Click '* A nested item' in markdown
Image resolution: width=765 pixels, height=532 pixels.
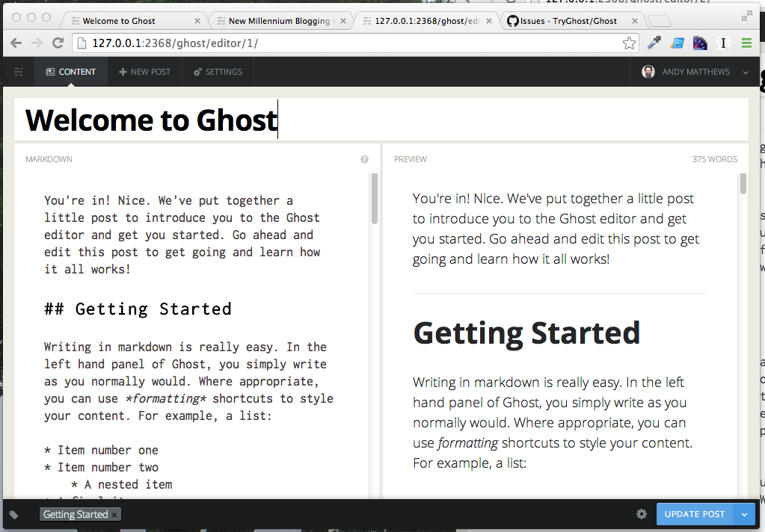pos(121,485)
